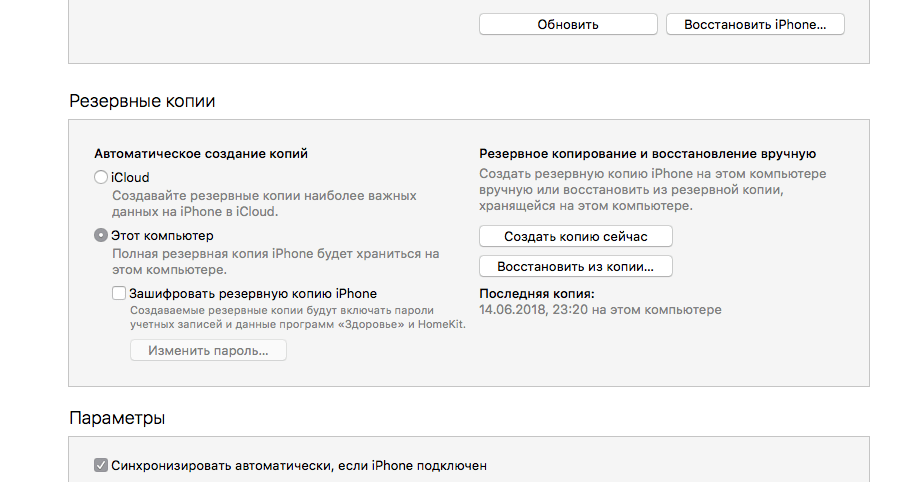
Task: Choose the Этот компьютер backup option
Action: [x=100, y=235]
